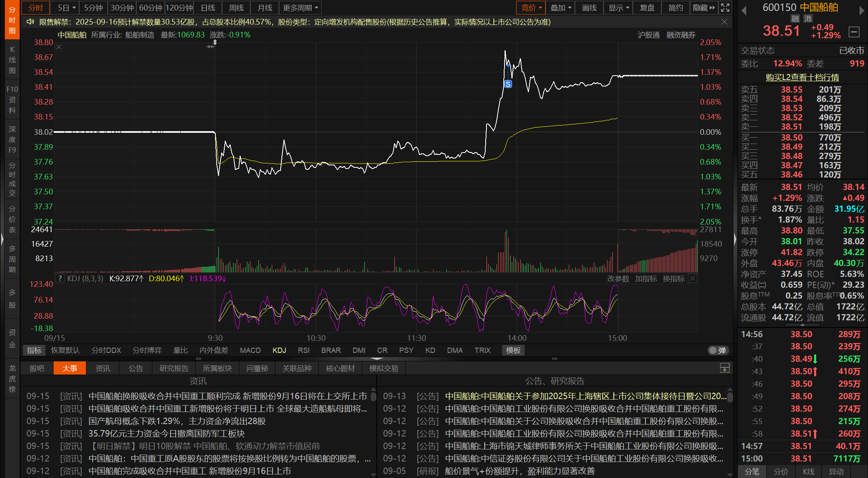Open KDJ indicator help question mark
This screenshot has height=478, width=868.
(x=60, y=278)
